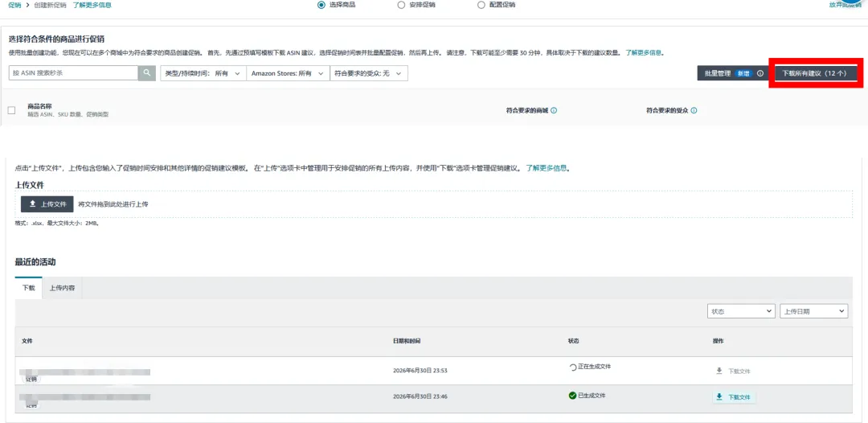Screen dimensions: 868x423
Task: Focus the 按 ASIN 搜索秒杀 input field
Action: pos(74,73)
